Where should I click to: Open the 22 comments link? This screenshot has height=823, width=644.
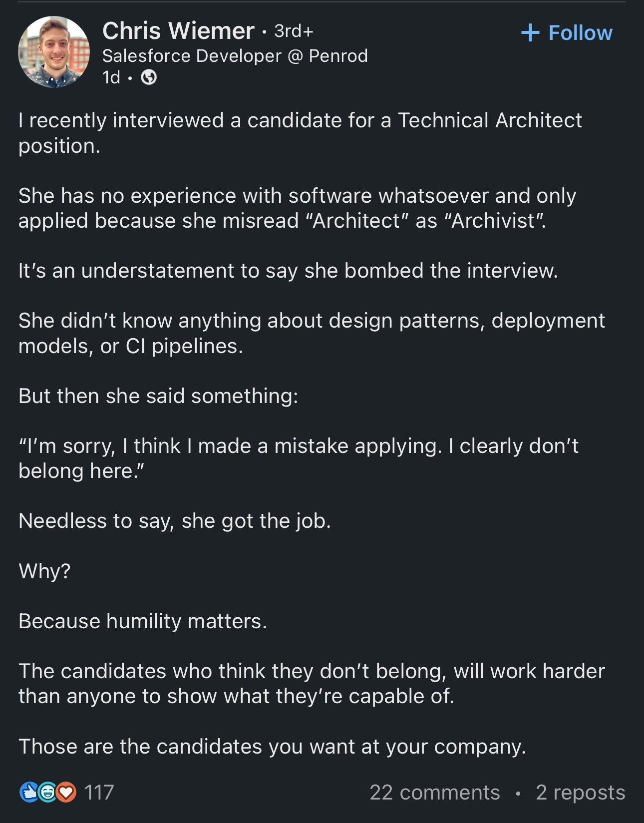coord(434,793)
